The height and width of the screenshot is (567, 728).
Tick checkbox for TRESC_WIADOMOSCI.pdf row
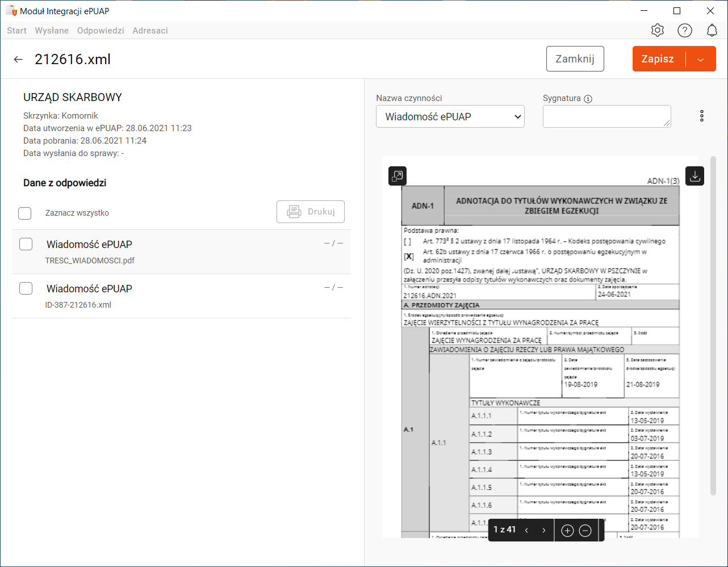coord(26,244)
